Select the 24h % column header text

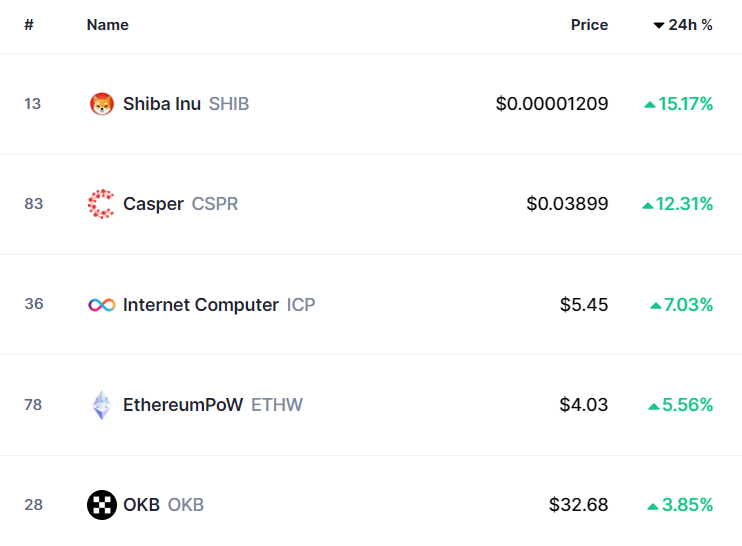coord(690,25)
